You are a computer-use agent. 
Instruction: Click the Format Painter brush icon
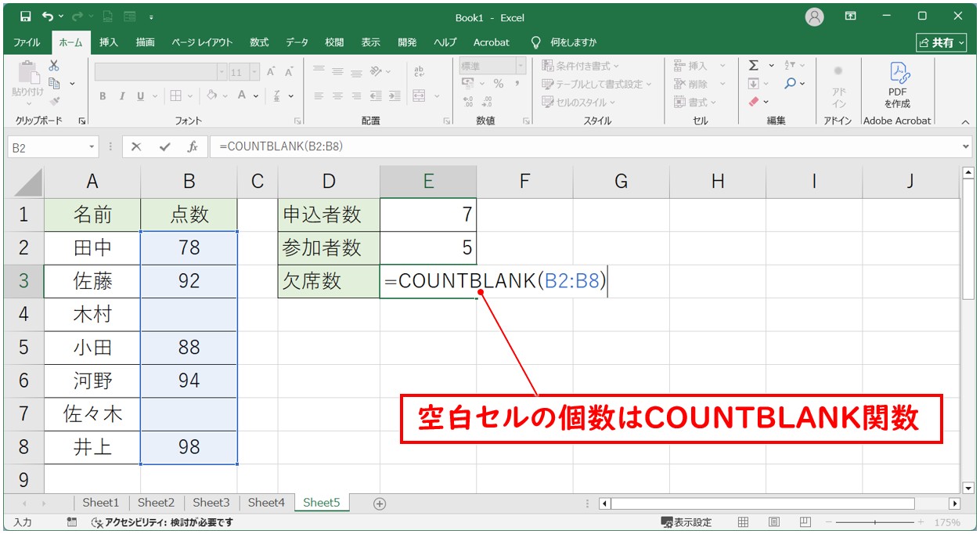pos(54,101)
